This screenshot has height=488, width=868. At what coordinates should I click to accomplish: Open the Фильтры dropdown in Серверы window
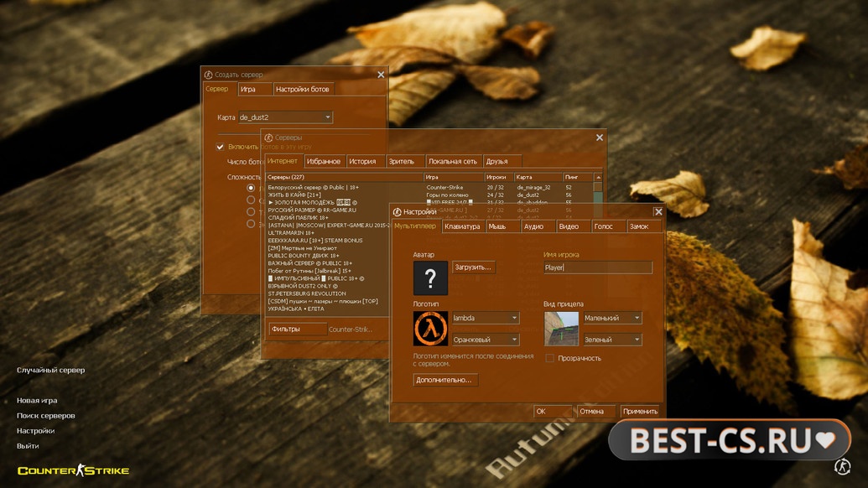point(298,330)
